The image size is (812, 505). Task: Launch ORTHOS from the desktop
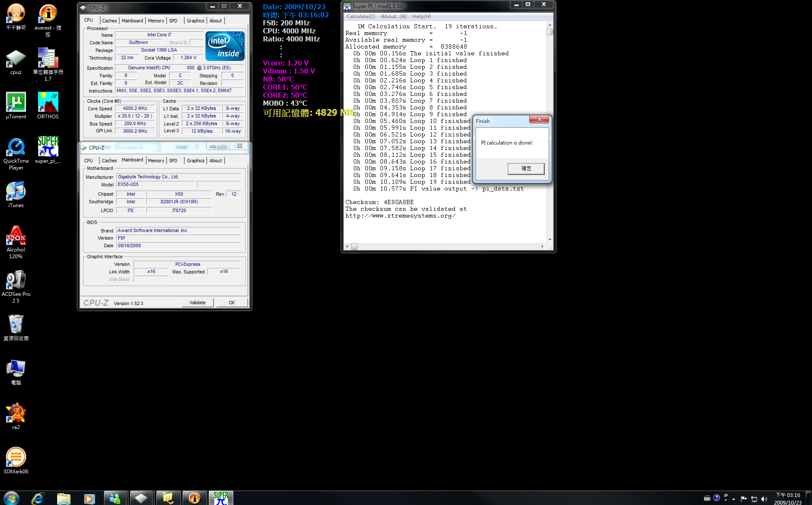point(48,106)
